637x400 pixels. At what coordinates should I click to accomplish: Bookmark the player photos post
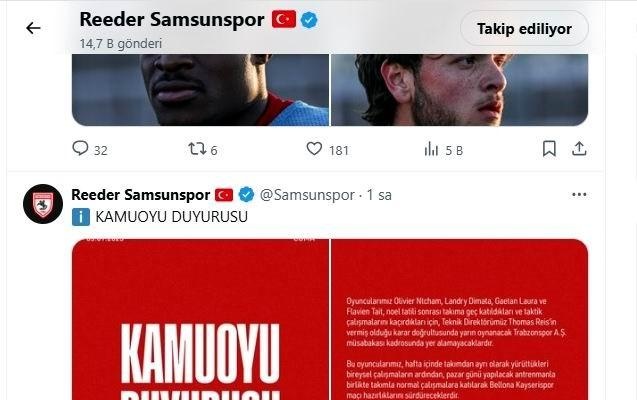coord(549,149)
